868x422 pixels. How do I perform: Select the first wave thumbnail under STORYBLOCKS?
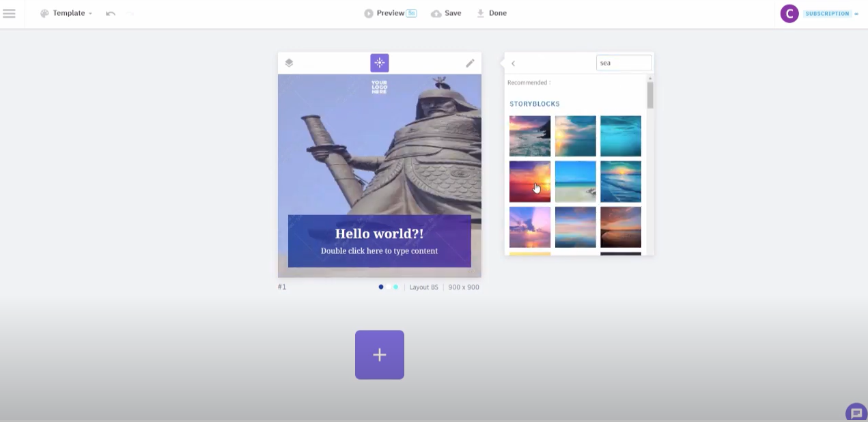pyautogui.click(x=529, y=136)
